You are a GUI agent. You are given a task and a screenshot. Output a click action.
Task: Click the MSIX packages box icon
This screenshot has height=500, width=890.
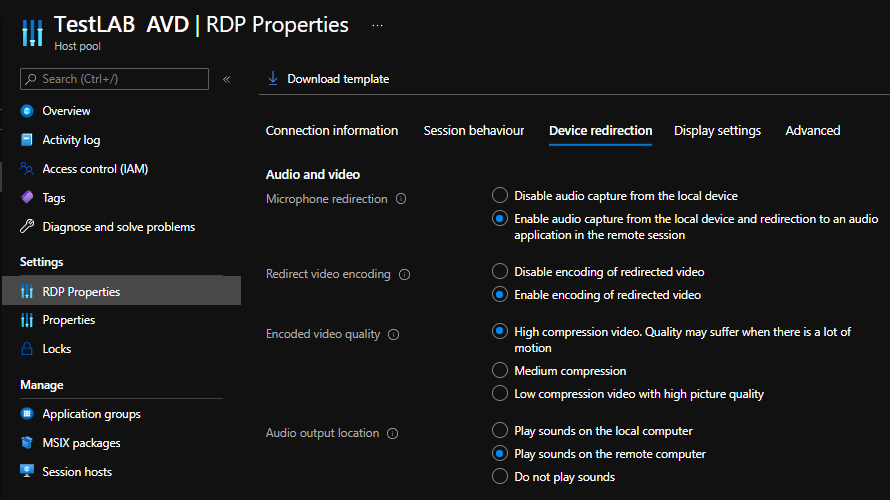pos(27,442)
